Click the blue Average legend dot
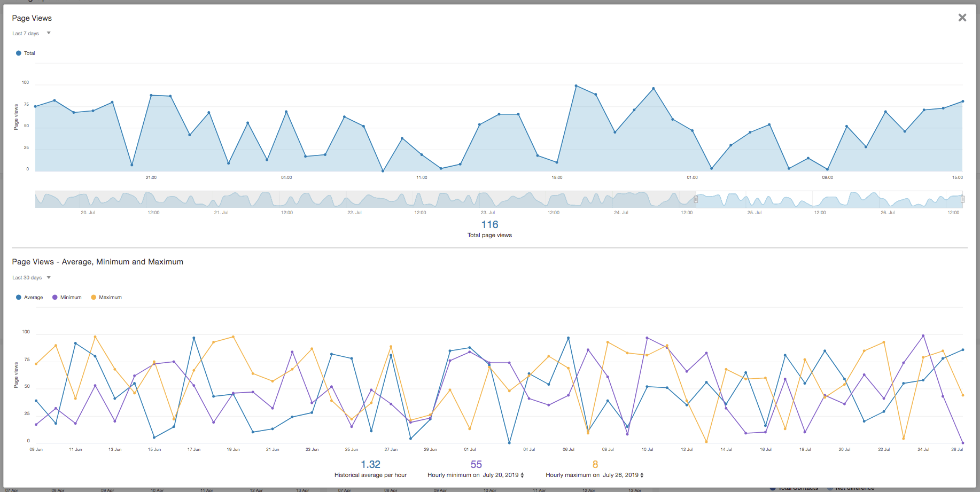This screenshot has width=980, height=492. 18,297
